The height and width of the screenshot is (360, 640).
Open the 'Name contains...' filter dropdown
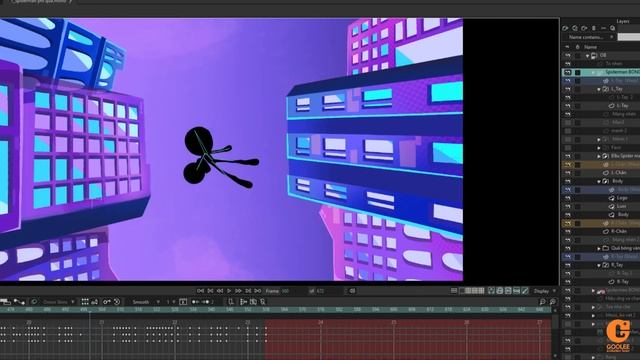590,37
